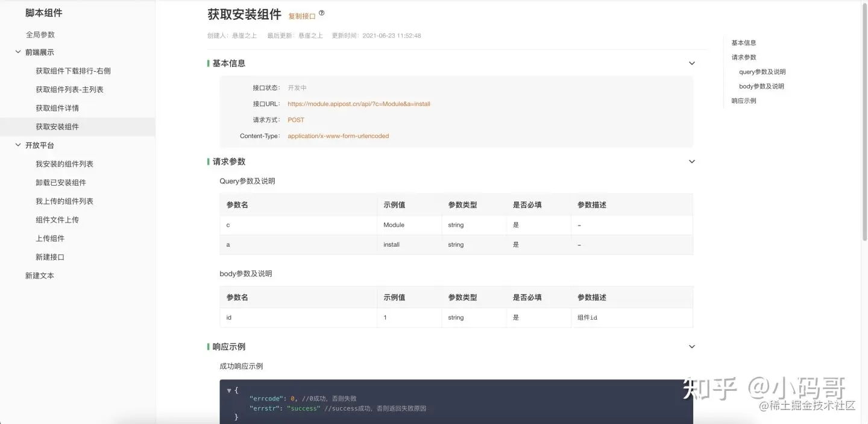Select 获取组件列表-主列表 in sidebar

(69, 90)
